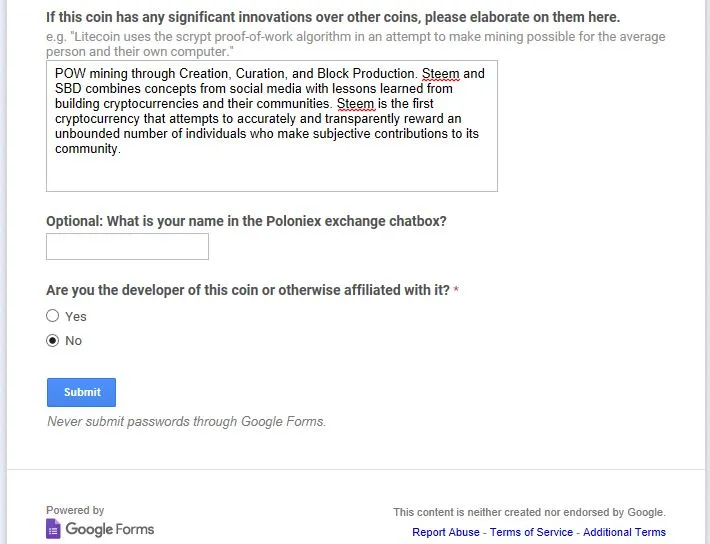Click the purple Google Forms document icon

click(x=53, y=529)
